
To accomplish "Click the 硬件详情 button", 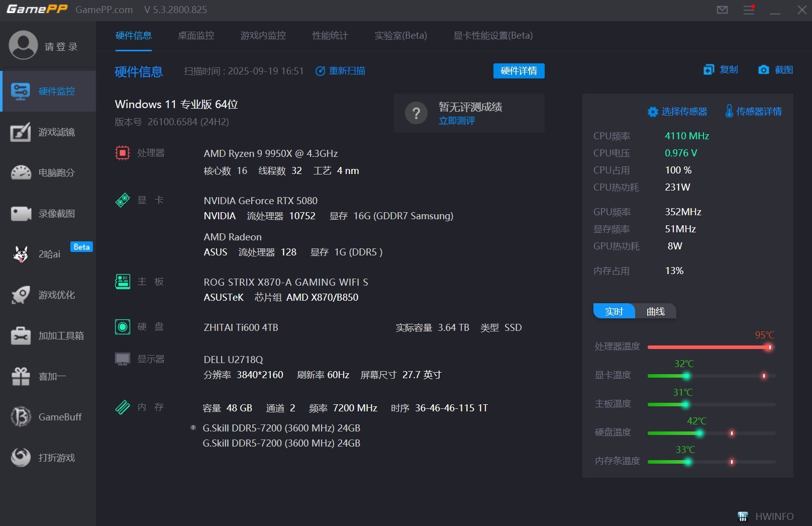I will tap(519, 70).
